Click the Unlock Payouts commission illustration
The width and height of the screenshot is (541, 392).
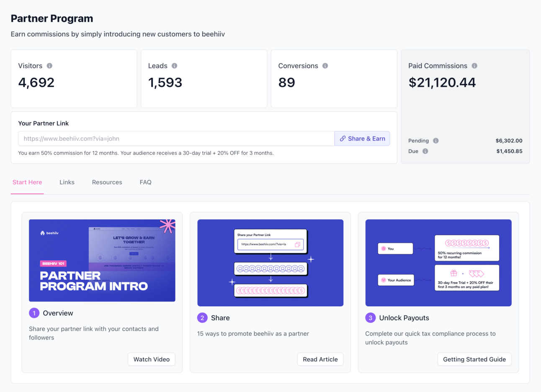point(438,263)
